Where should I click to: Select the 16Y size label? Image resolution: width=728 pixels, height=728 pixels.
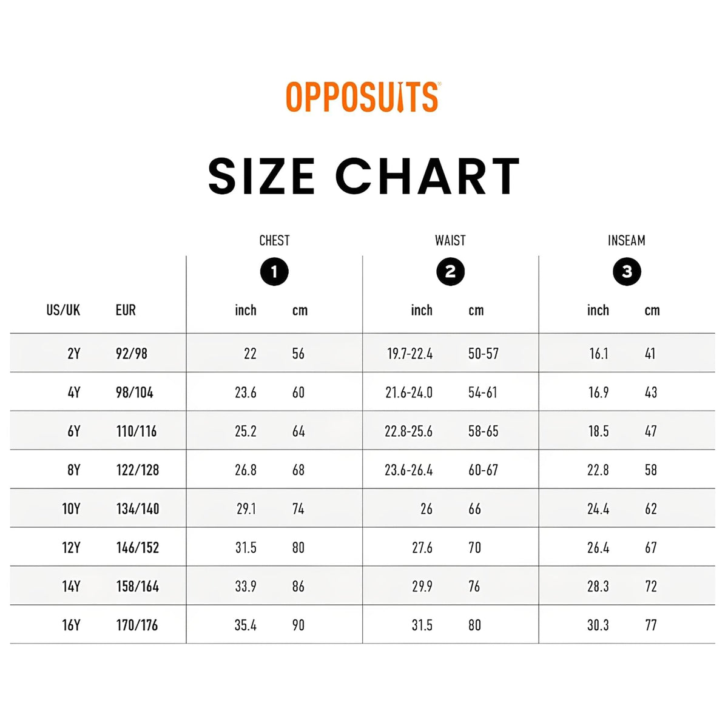(71, 625)
